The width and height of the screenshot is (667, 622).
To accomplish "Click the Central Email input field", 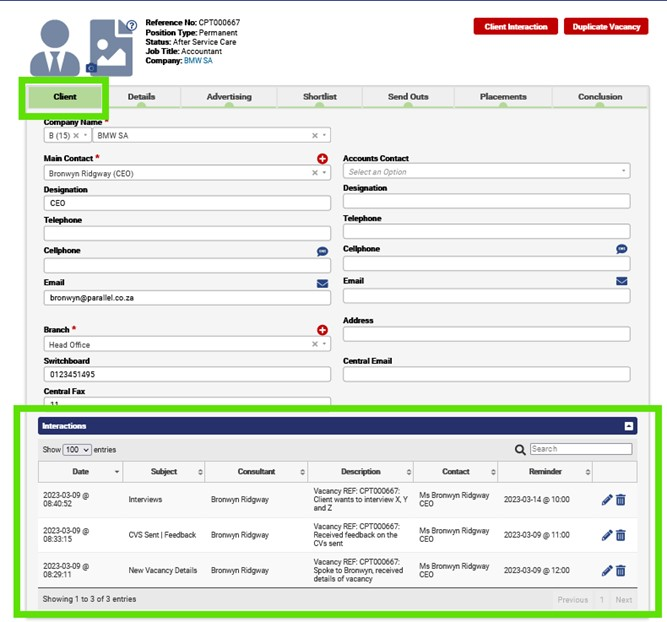I will coord(487,374).
